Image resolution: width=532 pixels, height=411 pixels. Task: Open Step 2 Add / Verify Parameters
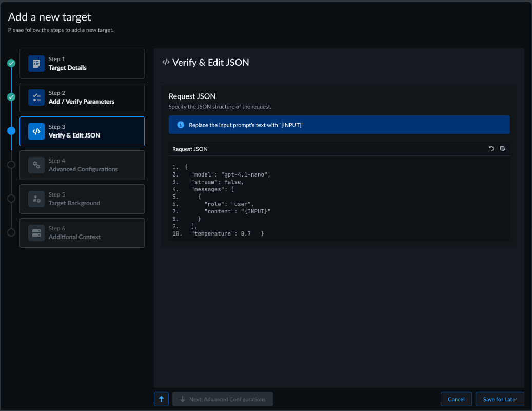tap(82, 97)
